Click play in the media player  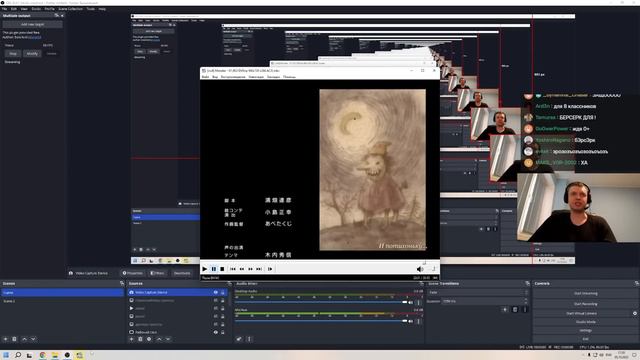pos(204,269)
